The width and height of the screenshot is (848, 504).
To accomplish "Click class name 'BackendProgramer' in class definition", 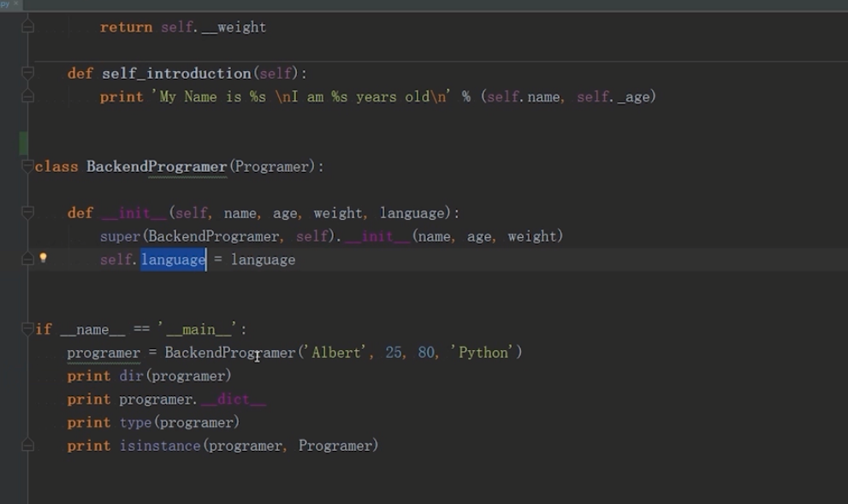I will pyautogui.click(x=157, y=167).
